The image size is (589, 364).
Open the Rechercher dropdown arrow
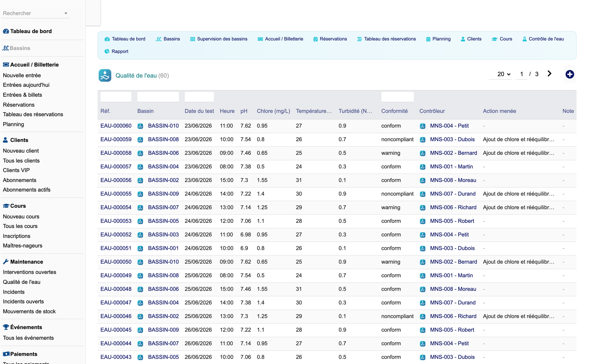(x=66, y=13)
